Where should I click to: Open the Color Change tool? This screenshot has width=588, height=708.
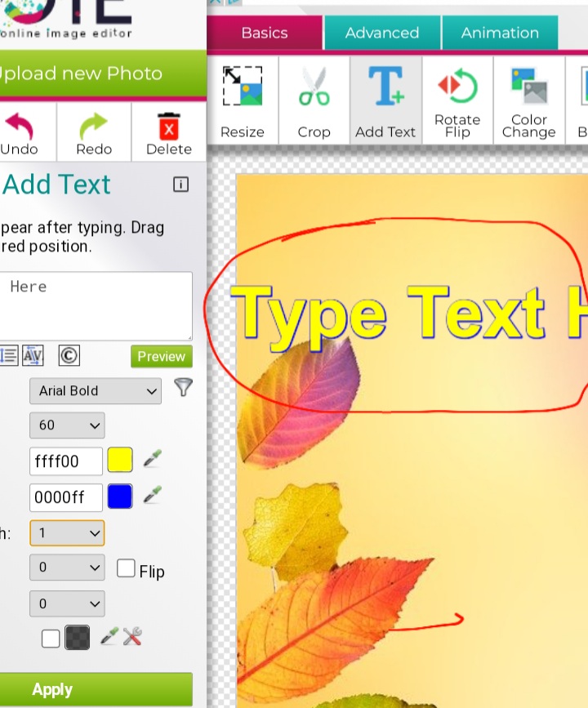[x=528, y=85]
